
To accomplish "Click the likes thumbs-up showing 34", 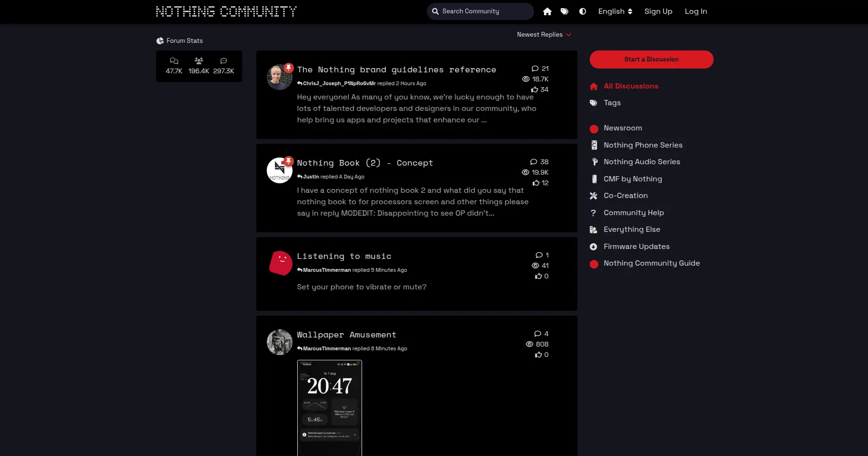I will 535,89.
